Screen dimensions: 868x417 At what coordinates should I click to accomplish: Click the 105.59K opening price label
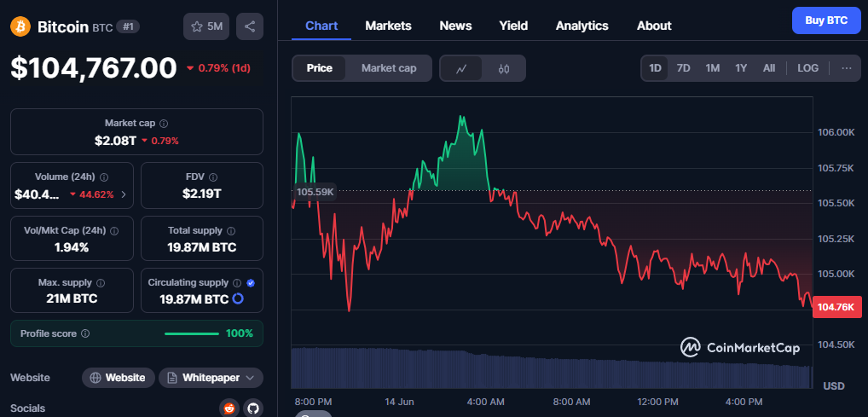[x=315, y=192]
